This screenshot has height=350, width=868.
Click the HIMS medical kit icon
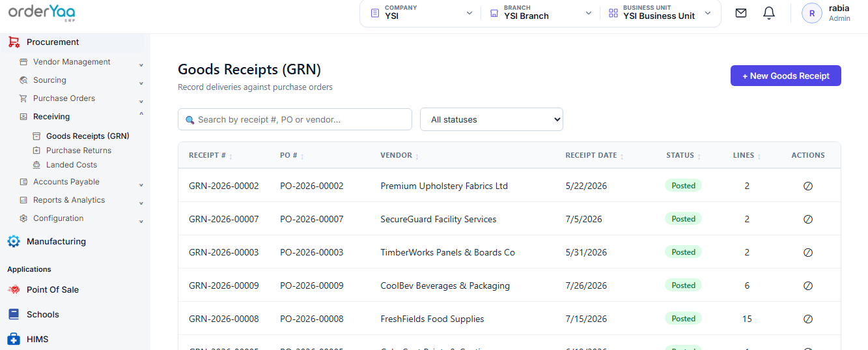(x=14, y=339)
